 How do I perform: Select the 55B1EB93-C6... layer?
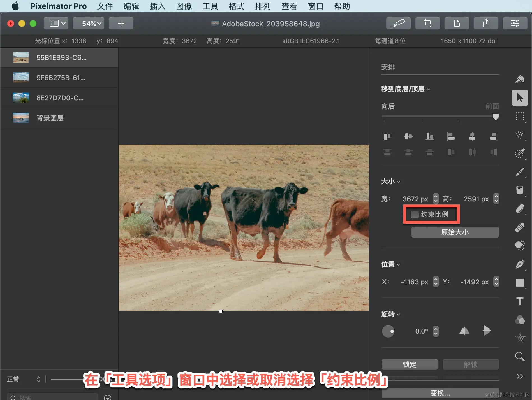click(59, 57)
